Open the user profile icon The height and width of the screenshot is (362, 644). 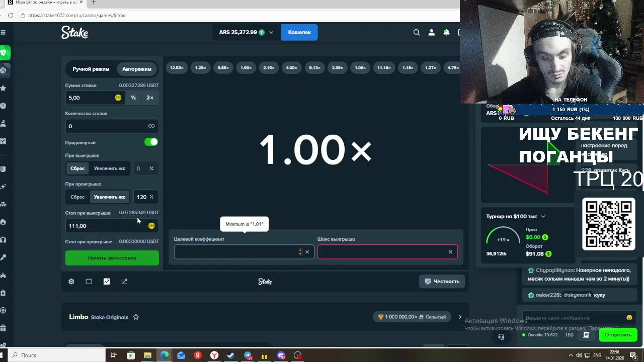[x=431, y=32]
